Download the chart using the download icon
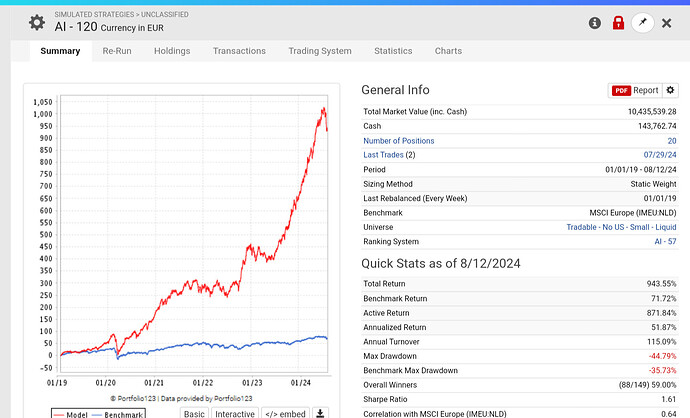 pyautogui.click(x=320, y=413)
